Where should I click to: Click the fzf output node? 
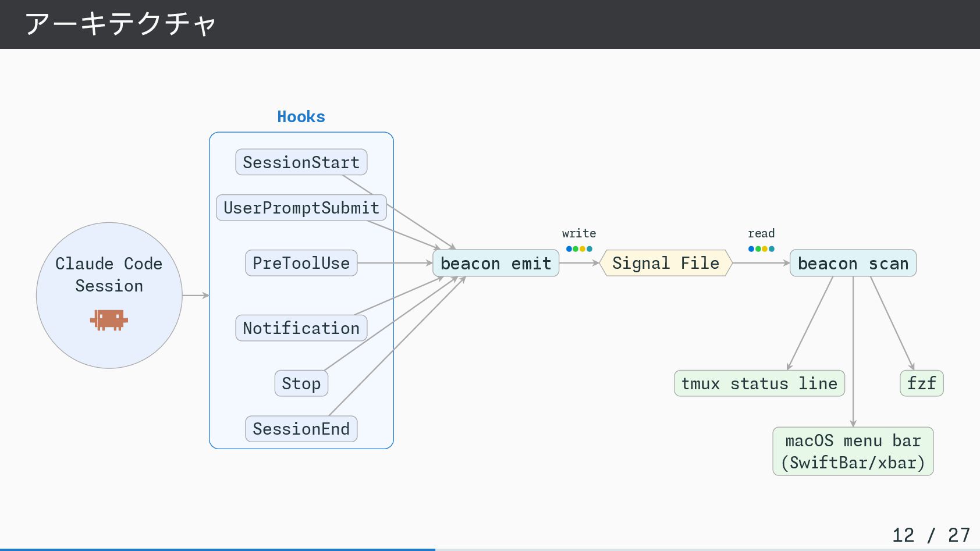pyautogui.click(x=921, y=383)
